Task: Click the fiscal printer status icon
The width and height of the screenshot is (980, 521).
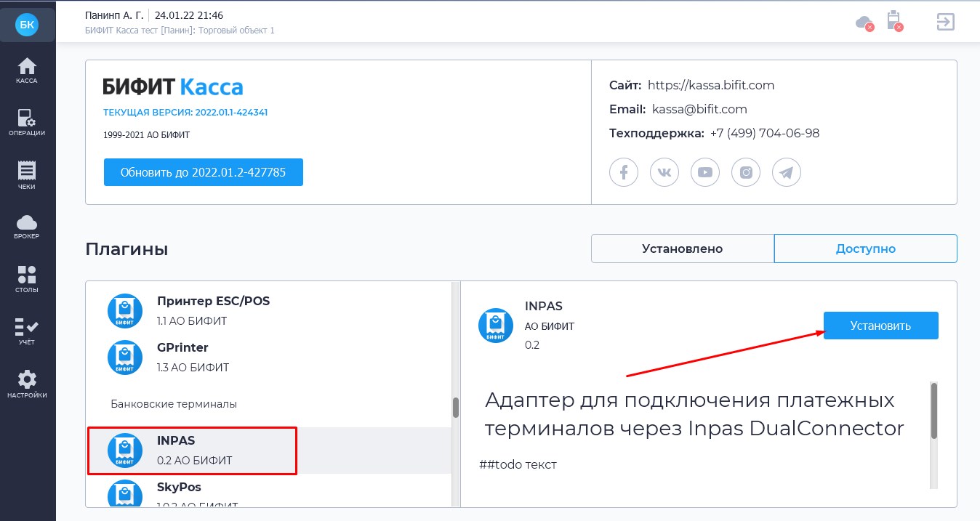Action: (895, 21)
